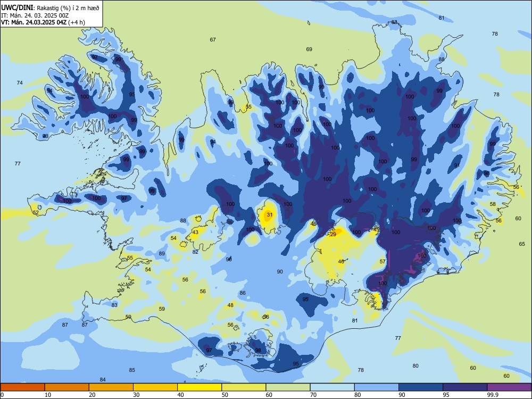The width and height of the screenshot is (532, 399).
Task: Select the 80–90 blue legend swatch
Action: tap(377, 387)
